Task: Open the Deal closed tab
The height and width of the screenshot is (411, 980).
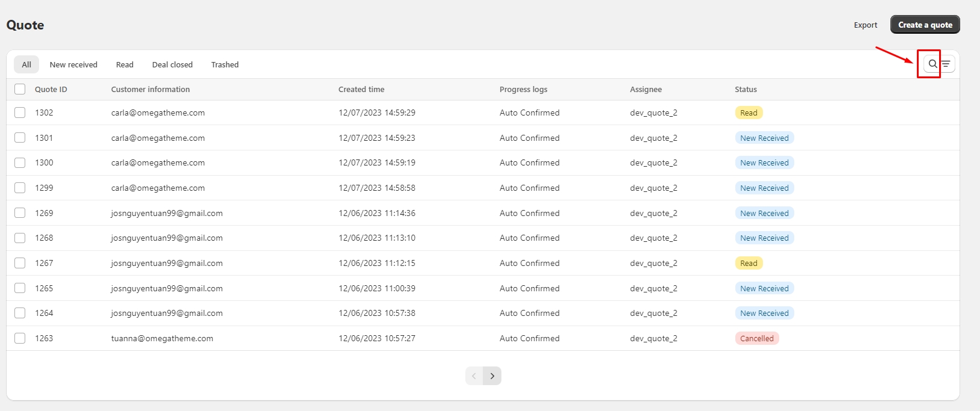Action: pos(172,64)
